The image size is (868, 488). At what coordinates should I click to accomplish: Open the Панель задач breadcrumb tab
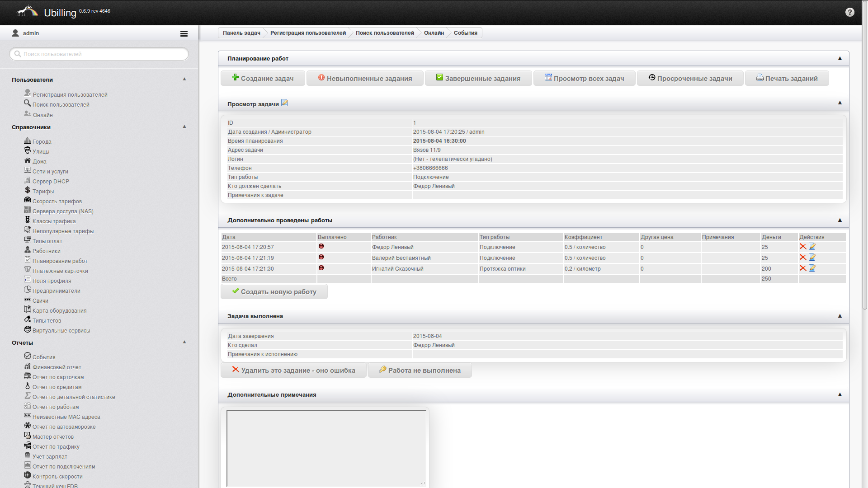coord(241,33)
